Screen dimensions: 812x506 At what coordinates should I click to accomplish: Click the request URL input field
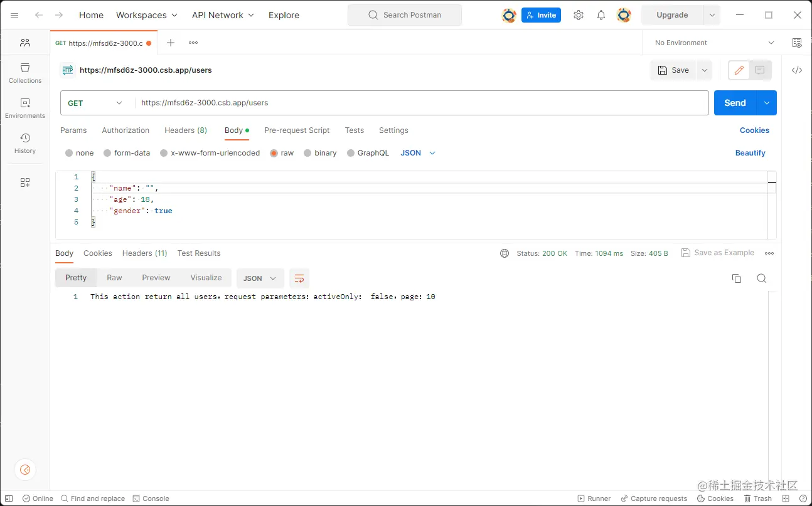pos(422,103)
